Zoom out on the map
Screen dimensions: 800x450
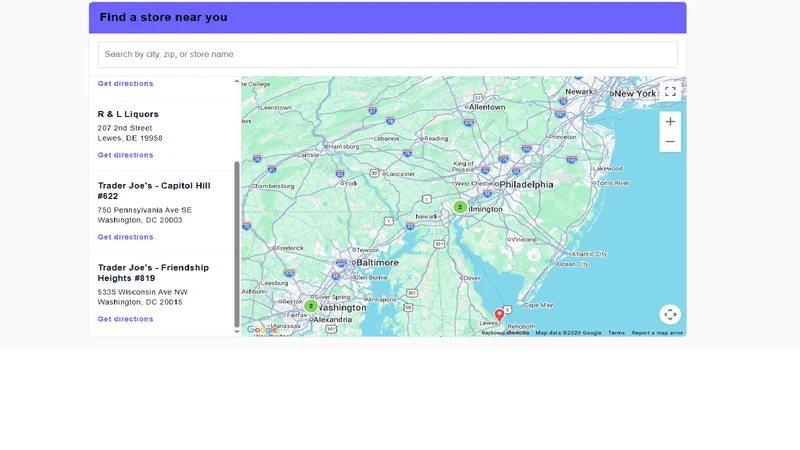point(670,142)
